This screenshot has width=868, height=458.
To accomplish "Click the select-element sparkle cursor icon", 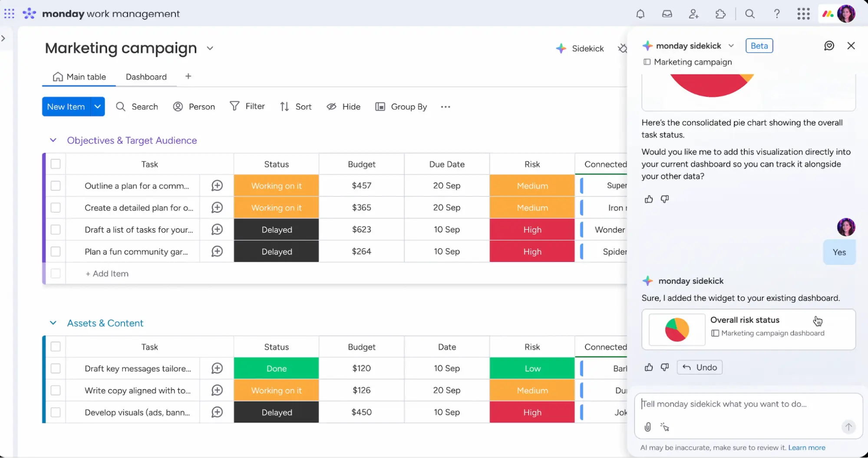I will [665, 427].
